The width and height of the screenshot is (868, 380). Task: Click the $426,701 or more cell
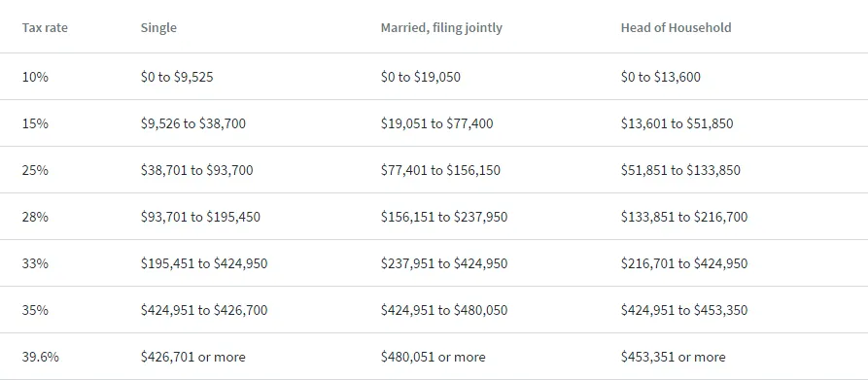click(x=192, y=357)
